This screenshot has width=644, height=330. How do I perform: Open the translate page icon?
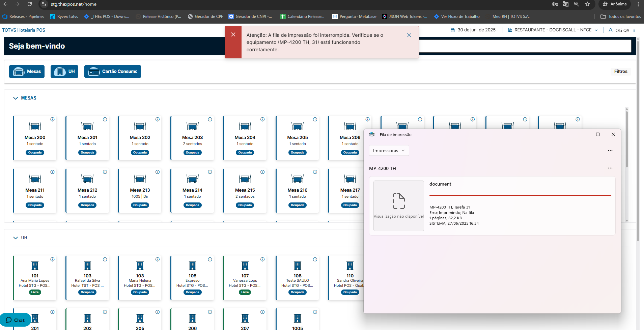pos(566,4)
